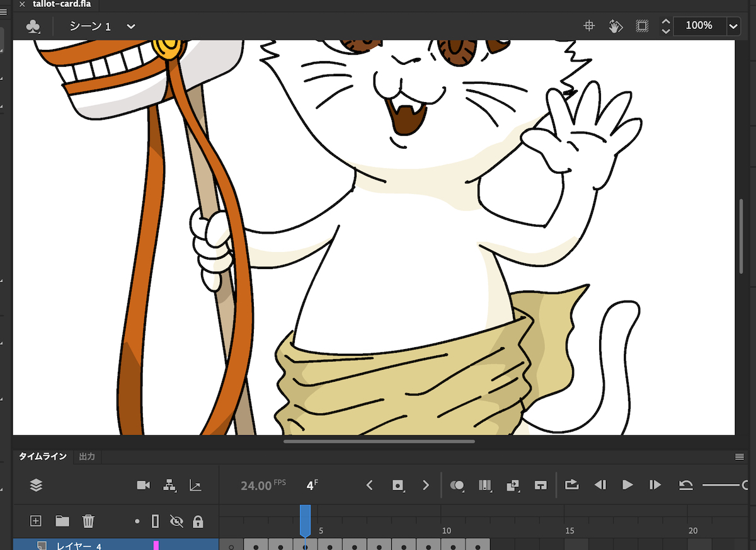Image resolution: width=756 pixels, height=550 pixels.
Task: Show parenting view in timeline
Action: [x=169, y=485]
